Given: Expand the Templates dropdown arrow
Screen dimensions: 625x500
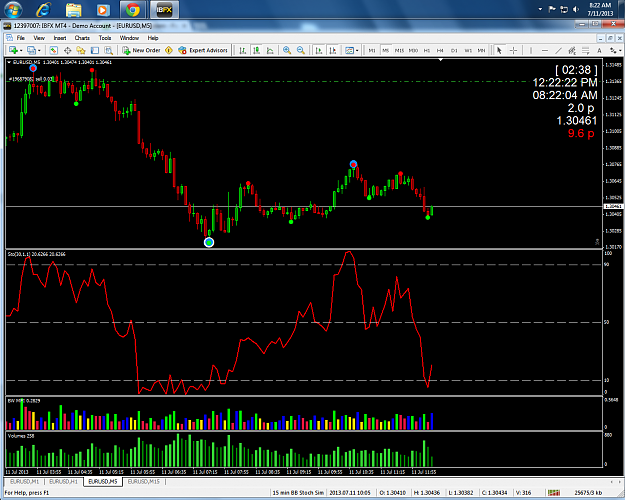Looking at the screenshot, I should pyautogui.click(x=357, y=51).
